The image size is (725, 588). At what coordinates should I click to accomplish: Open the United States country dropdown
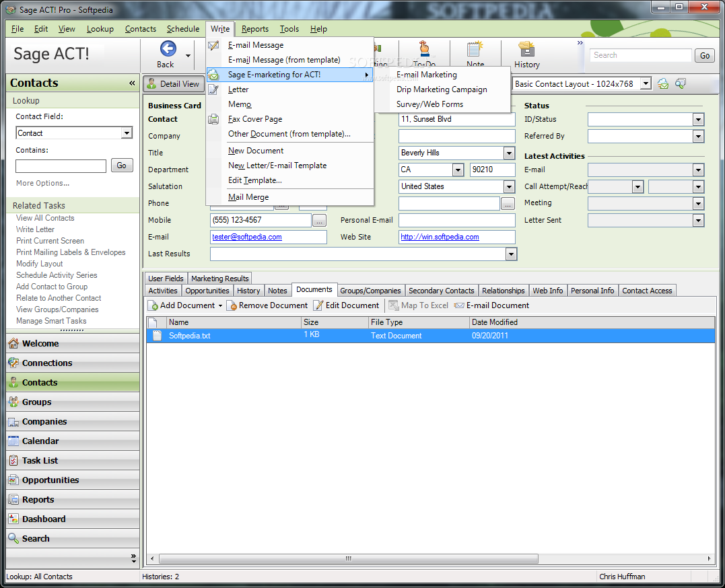coord(509,187)
